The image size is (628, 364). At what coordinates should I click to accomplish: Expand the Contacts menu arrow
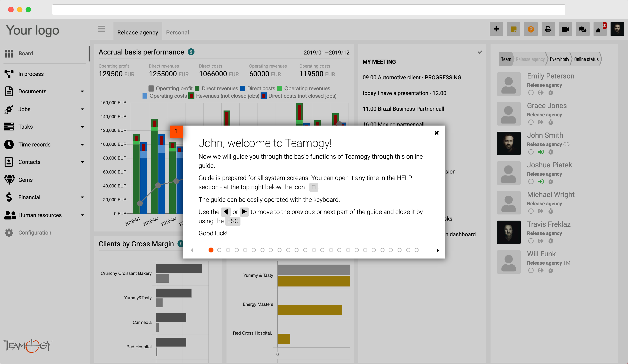pyautogui.click(x=82, y=162)
